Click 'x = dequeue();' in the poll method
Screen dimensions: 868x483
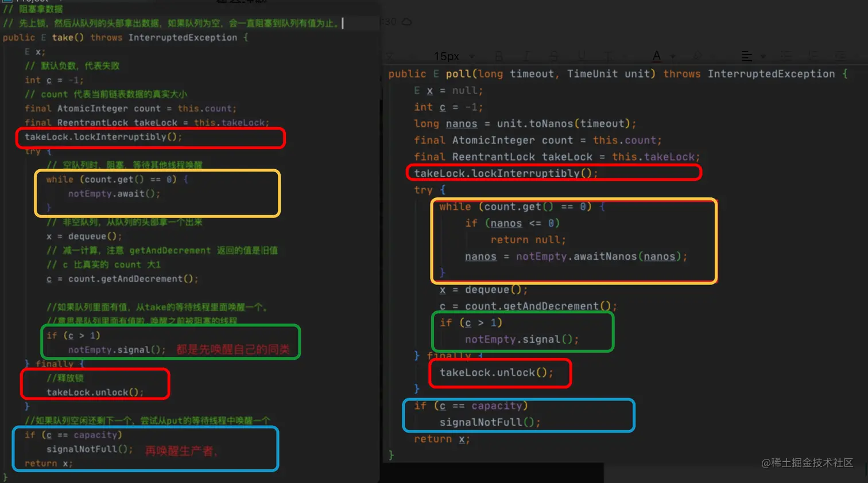(x=483, y=290)
